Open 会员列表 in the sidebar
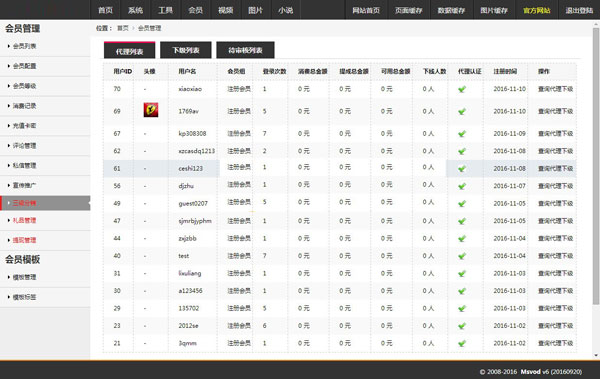The image size is (600, 379). tap(24, 46)
